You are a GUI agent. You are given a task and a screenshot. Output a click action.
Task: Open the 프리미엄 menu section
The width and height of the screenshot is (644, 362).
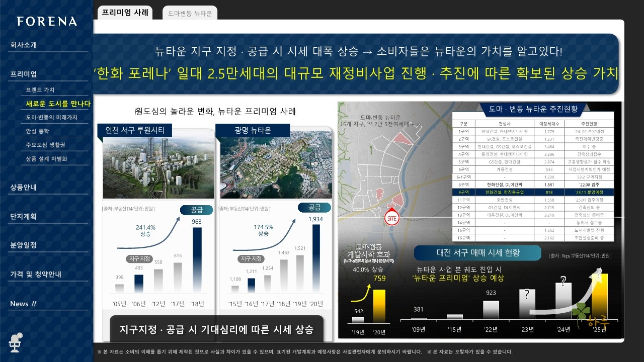pos(24,74)
